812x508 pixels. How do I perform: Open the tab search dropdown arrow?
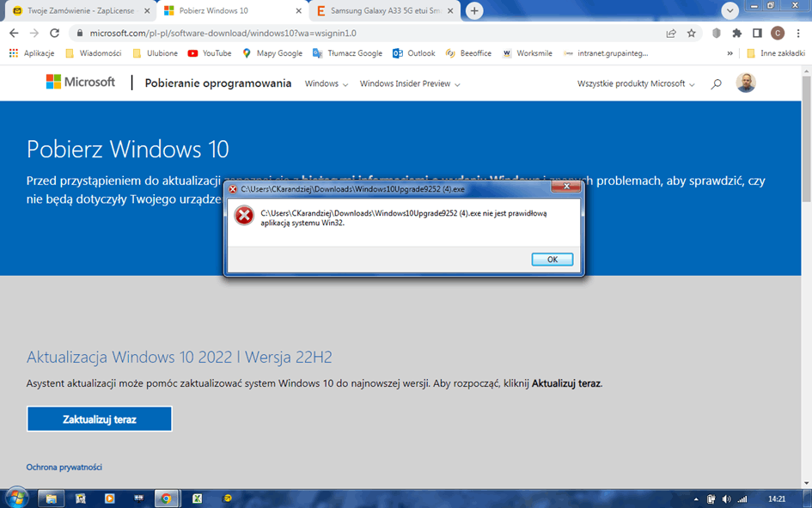click(x=730, y=10)
